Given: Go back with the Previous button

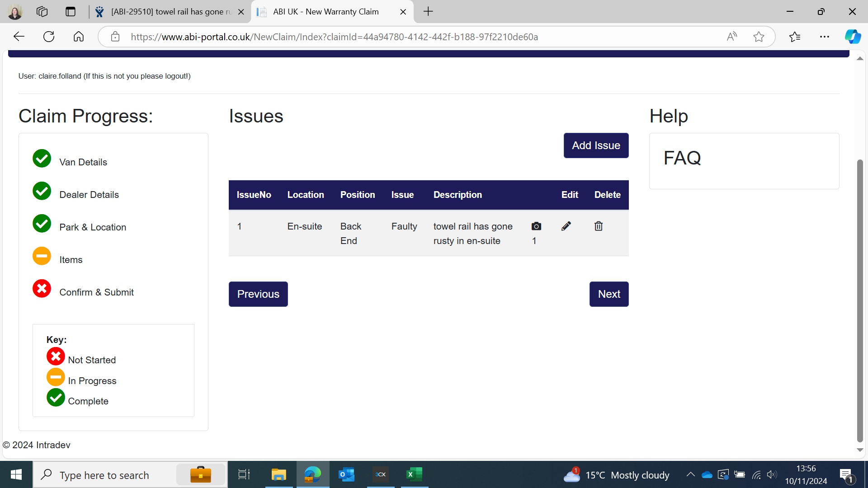Looking at the screenshot, I should [x=258, y=294].
